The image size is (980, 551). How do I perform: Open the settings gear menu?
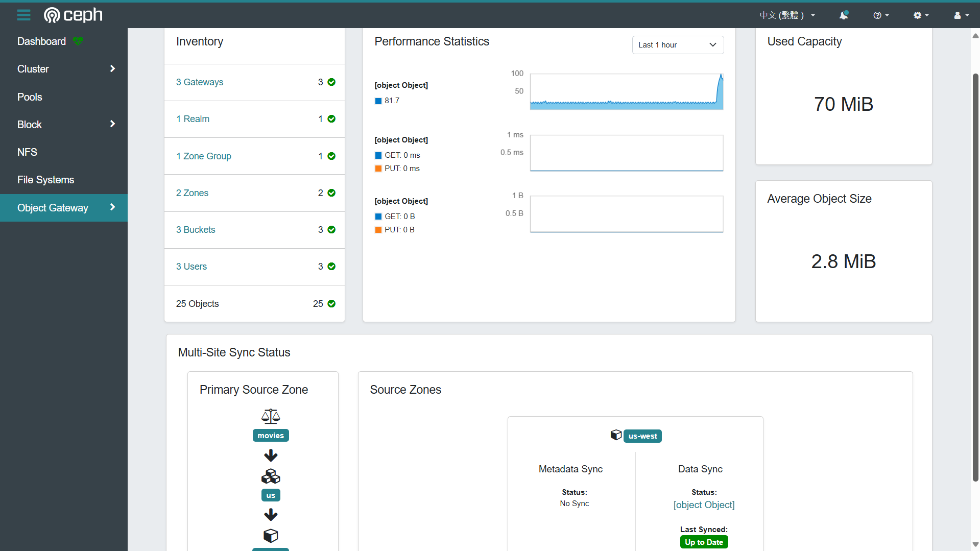921,15
